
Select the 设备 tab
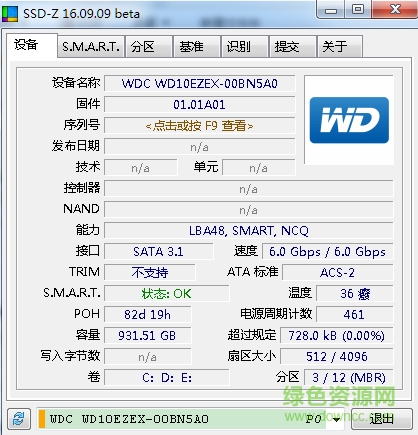32,45
